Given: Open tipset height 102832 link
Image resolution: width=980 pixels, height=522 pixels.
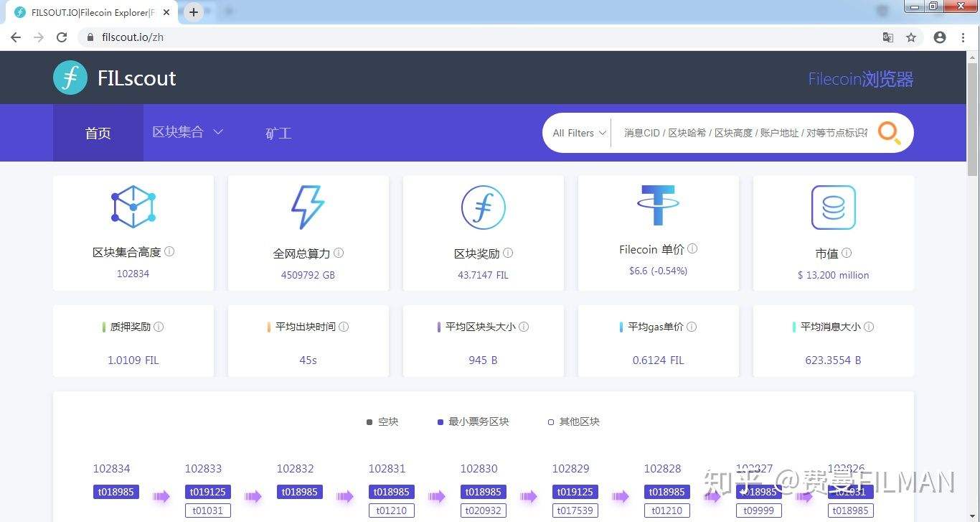Looking at the screenshot, I should click(x=296, y=469).
